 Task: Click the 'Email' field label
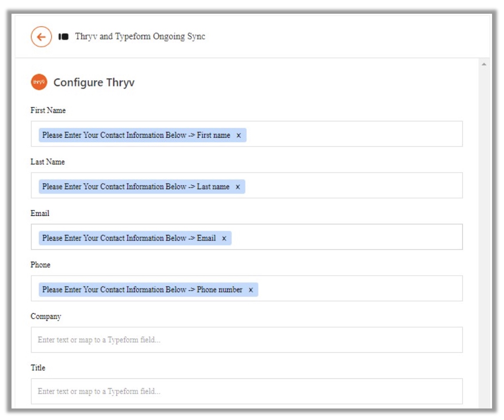pos(40,213)
